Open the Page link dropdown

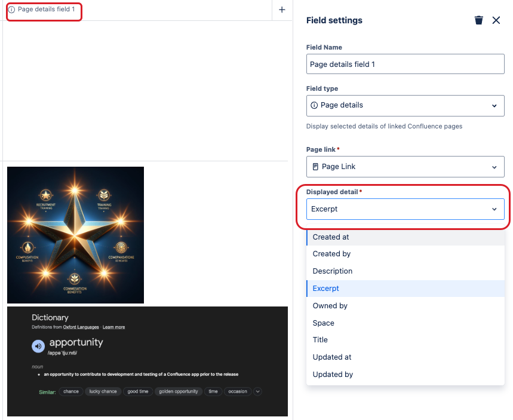(405, 167)
